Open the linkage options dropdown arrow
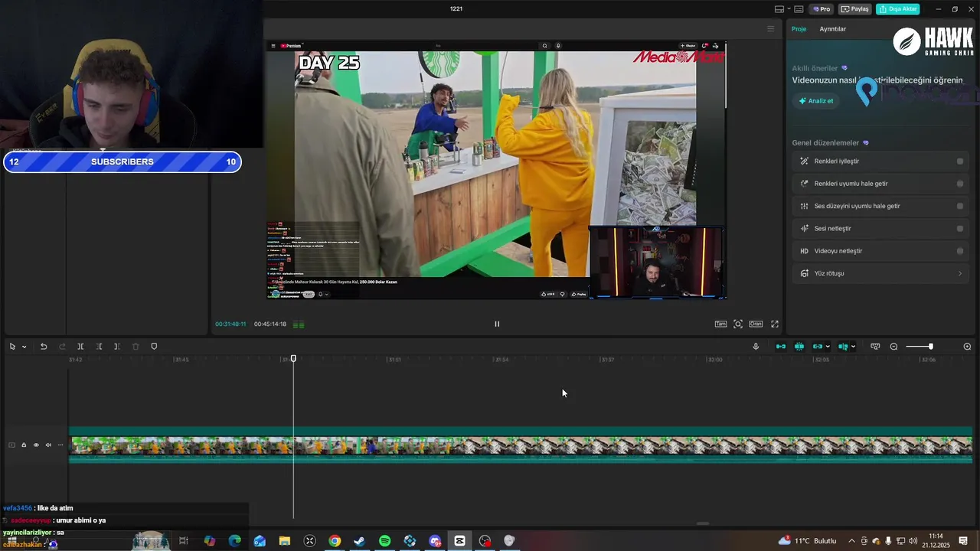The height and width of the screenshot is (551, 980). pyautogui.click(x=828, y=347)
